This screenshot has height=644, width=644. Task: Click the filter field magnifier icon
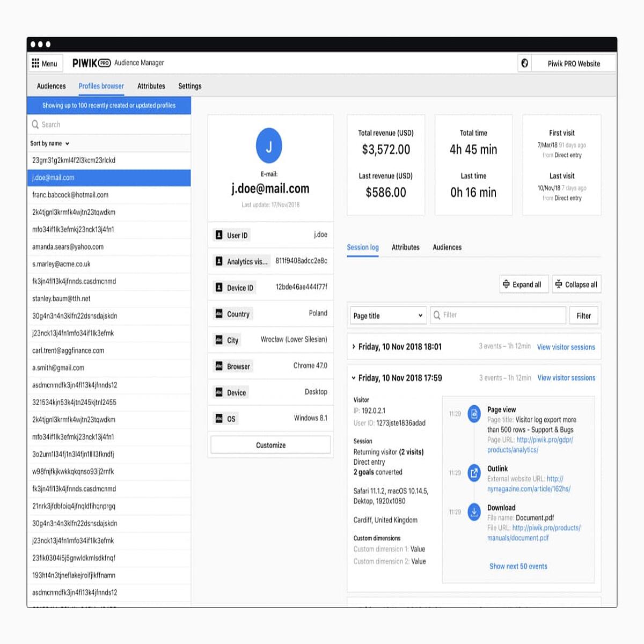click(437, 315)
